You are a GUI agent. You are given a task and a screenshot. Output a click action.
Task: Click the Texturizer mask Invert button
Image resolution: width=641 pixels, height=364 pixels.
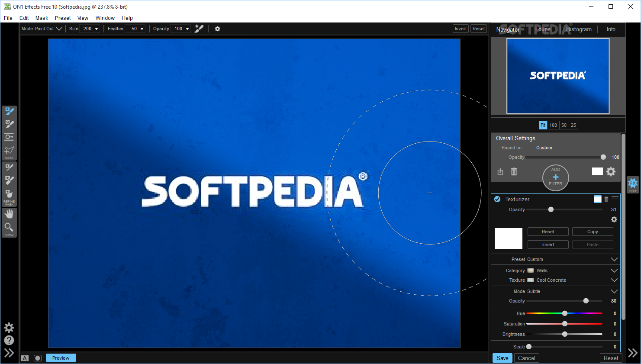point(548,245)
